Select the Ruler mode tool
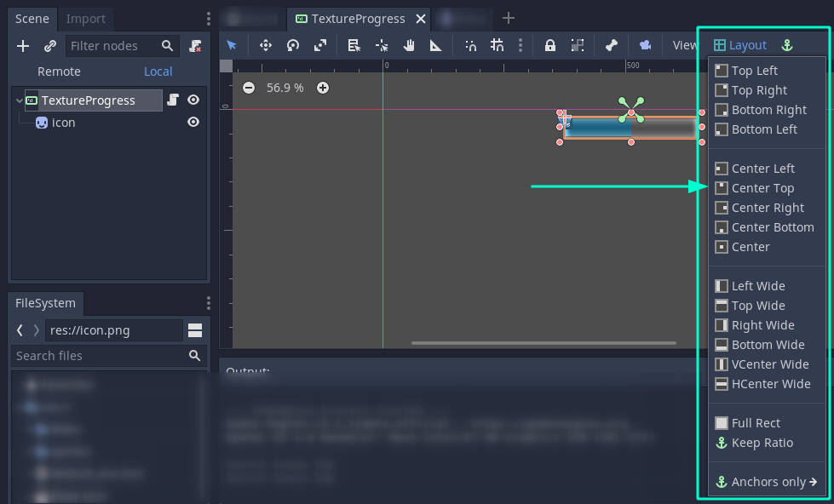This screenshot has height=504, width=834. coord(436,45)
